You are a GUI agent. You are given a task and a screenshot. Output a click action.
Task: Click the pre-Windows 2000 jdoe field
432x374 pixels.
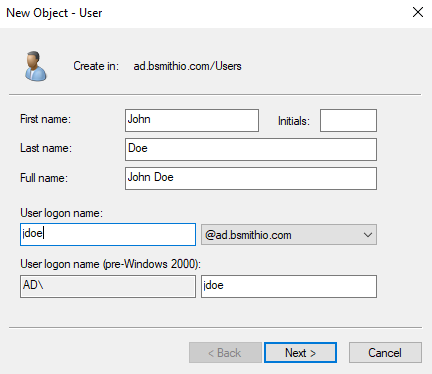pos(289,286)
